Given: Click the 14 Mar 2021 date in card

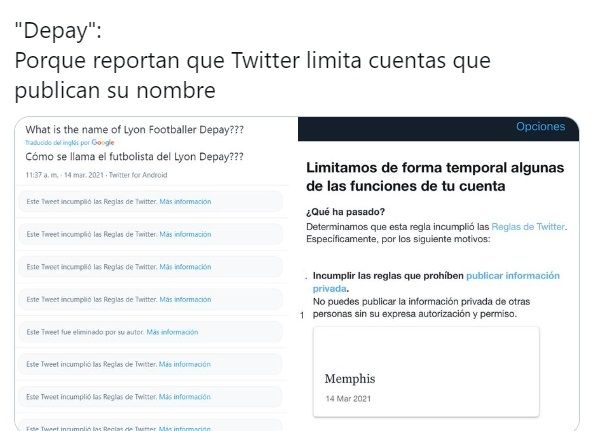Looking at the screenshot, I should tap(348, 399).
